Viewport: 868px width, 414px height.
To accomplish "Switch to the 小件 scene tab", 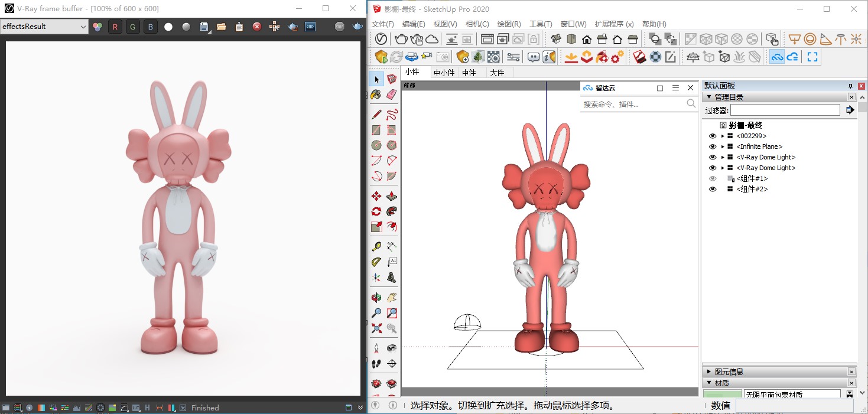I will tap(412, 72).
